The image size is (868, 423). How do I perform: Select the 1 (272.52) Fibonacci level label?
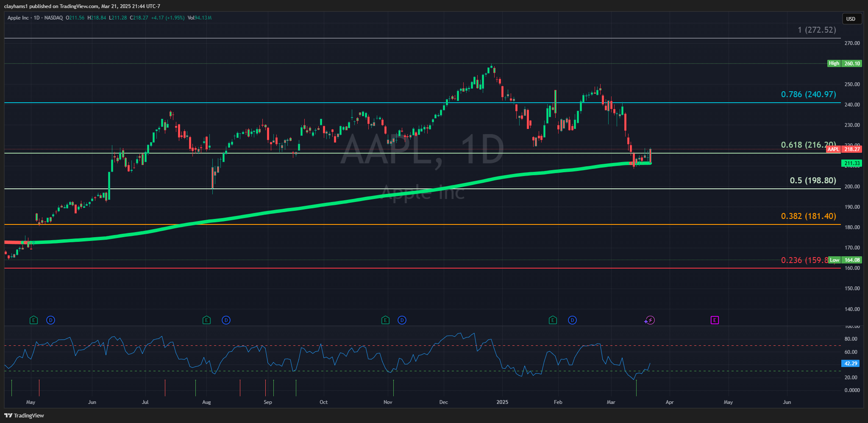tap(817, 30)
